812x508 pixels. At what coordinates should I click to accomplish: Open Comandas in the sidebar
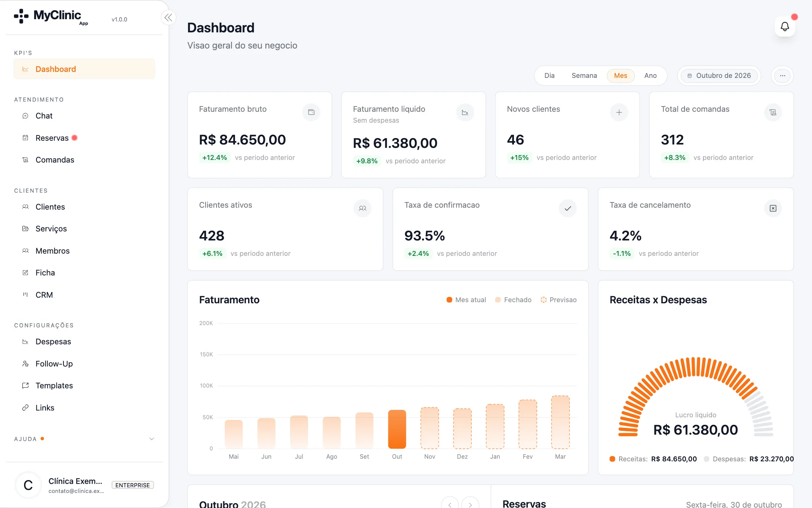[x=84, y=160]
